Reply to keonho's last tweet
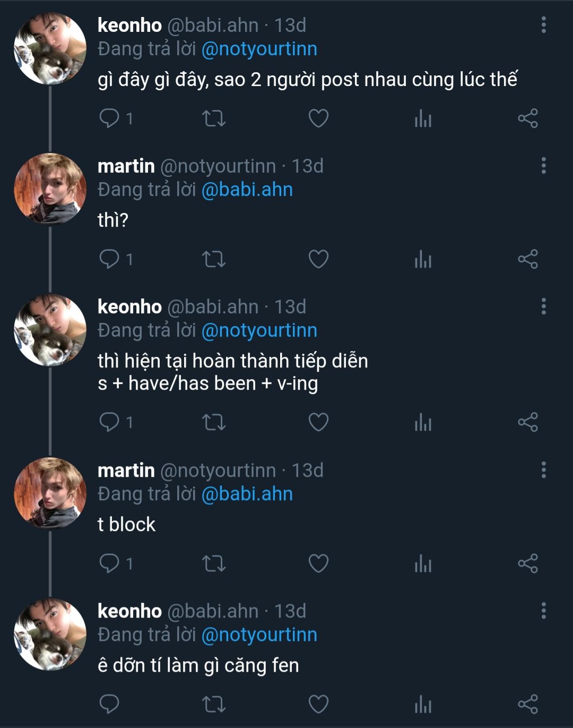Screen dimensions: 573x728 [109, 704]
